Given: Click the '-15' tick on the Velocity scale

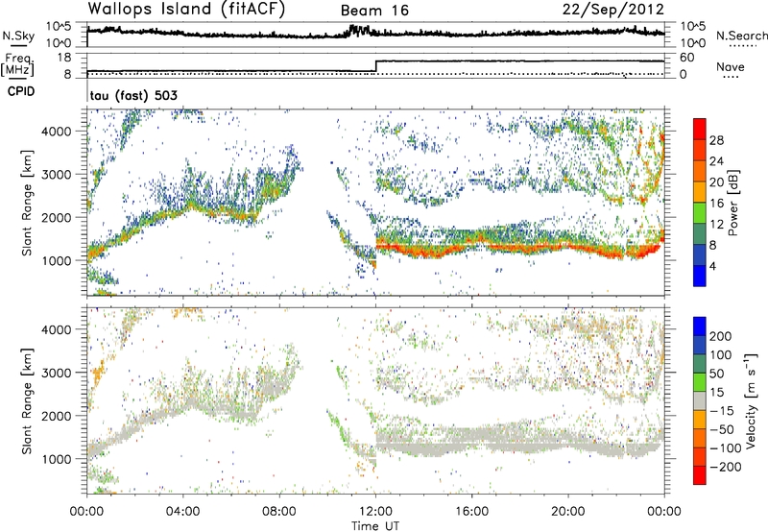Looking at the screenshot, I should pyautogui.click(x=722, y=411).
